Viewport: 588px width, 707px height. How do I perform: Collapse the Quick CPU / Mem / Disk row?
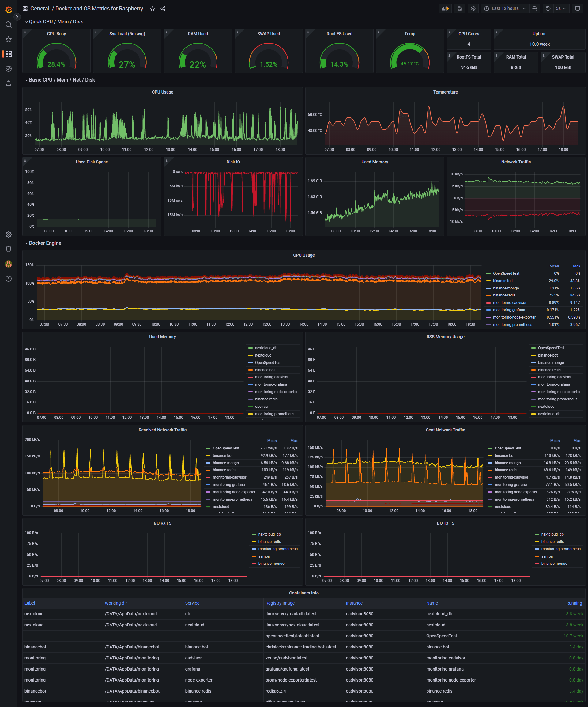click(x=55, y=21)
